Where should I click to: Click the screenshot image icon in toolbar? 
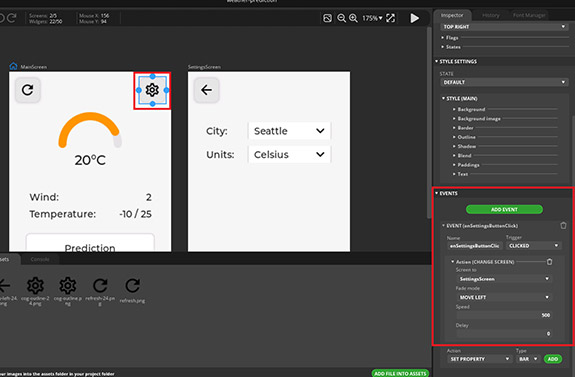[327, 18]
